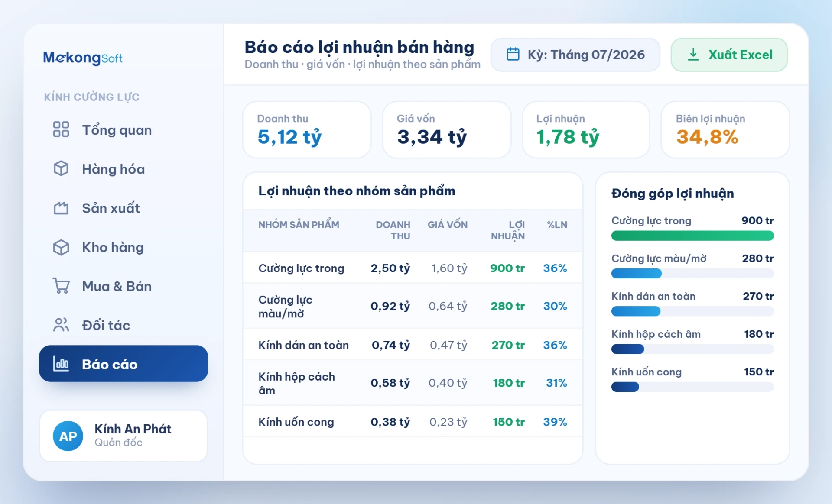Screen dimensions: 832x504
Task: Click the Lợi nhuận theo nhóm sản phẩm heading
Action: tap(357, 191)
